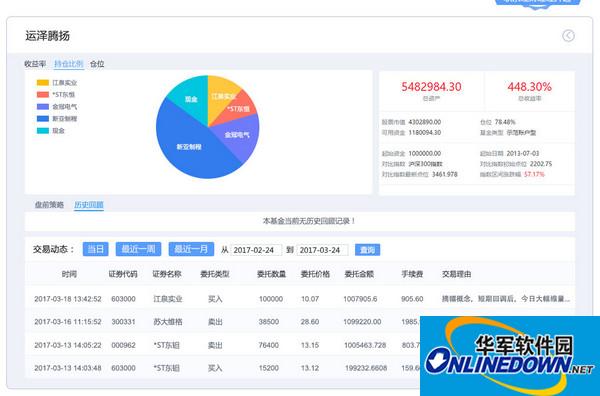Open the 仓位 tab
The image size is (600, 396).
pos(97,64)
